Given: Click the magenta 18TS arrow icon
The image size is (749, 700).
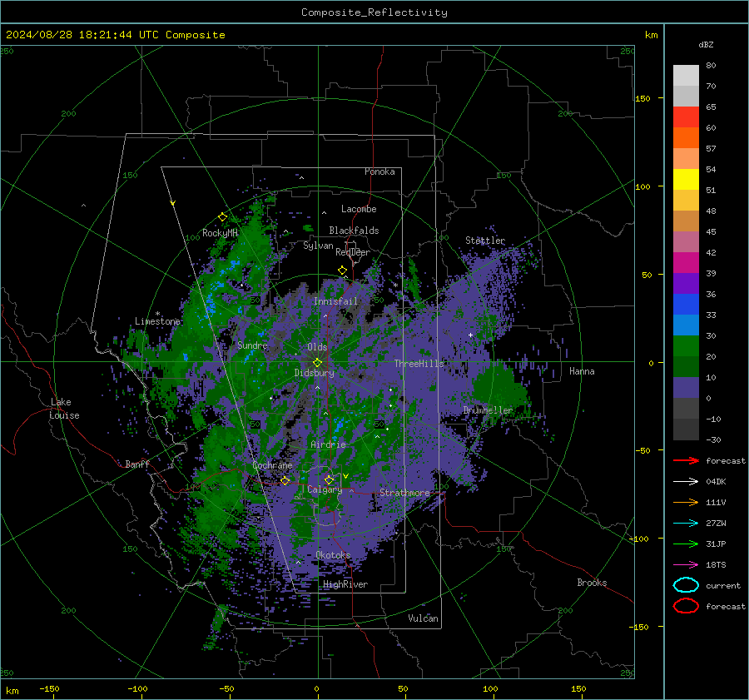Looking at the screenshot, I should tap(686, 565).
